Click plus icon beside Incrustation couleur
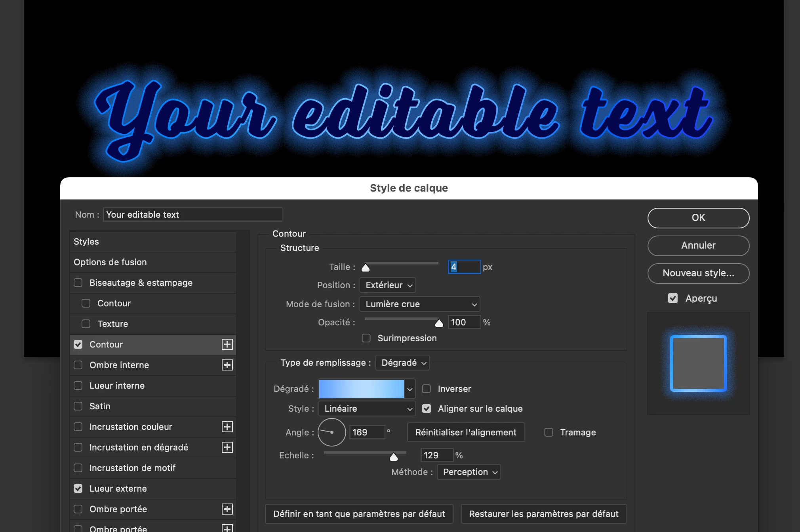This screenshot has width=800, height=532. tap(227, 427)
